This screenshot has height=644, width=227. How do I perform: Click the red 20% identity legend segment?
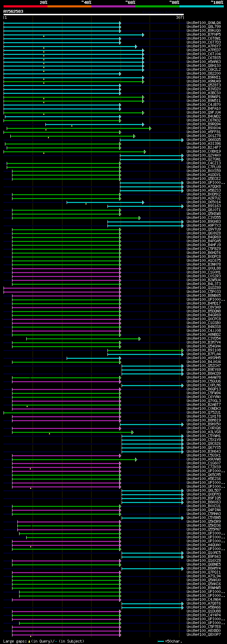click(x=26, y=6)
